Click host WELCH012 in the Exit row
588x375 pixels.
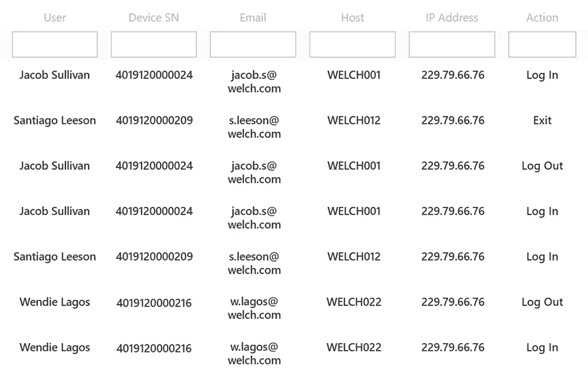click(x=354, y=121)
